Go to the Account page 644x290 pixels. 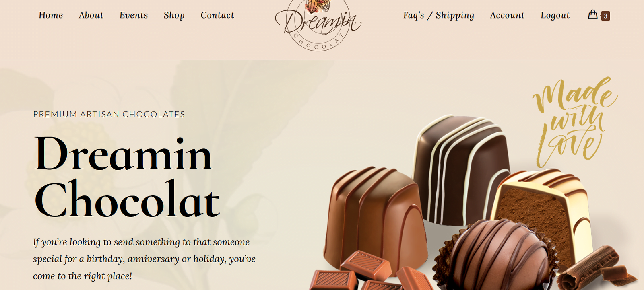[507, 15]
